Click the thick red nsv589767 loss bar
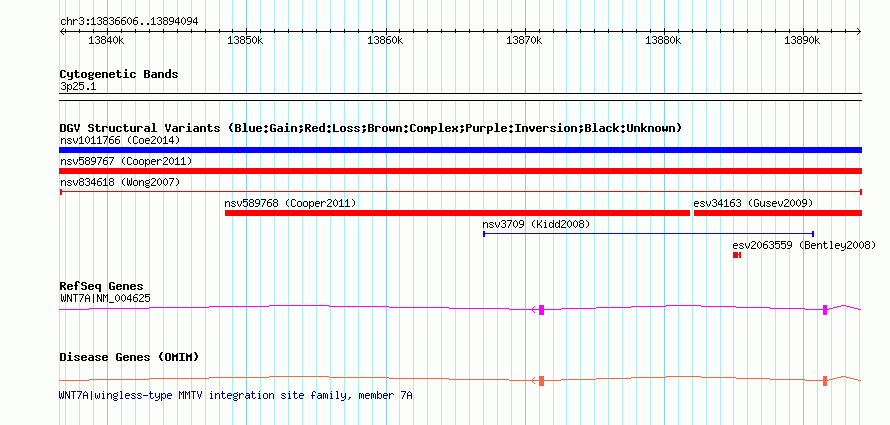Screen dimensions: 890x425 pyautogui.click(x=460, y=171)
